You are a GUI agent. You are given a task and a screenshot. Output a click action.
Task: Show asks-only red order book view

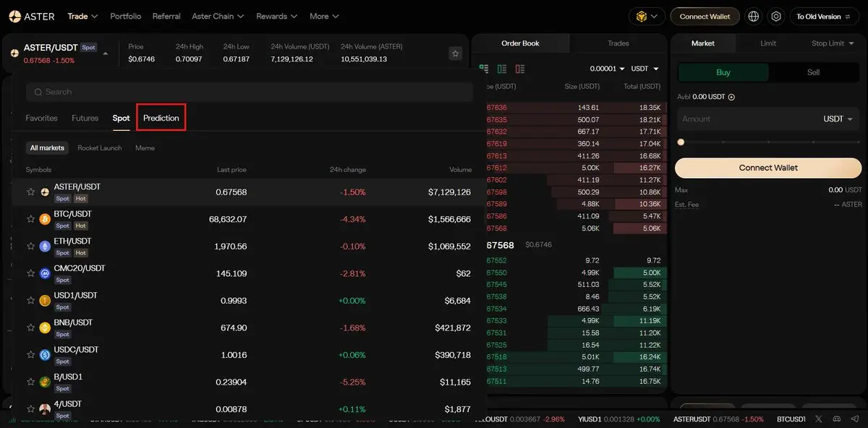520,69
